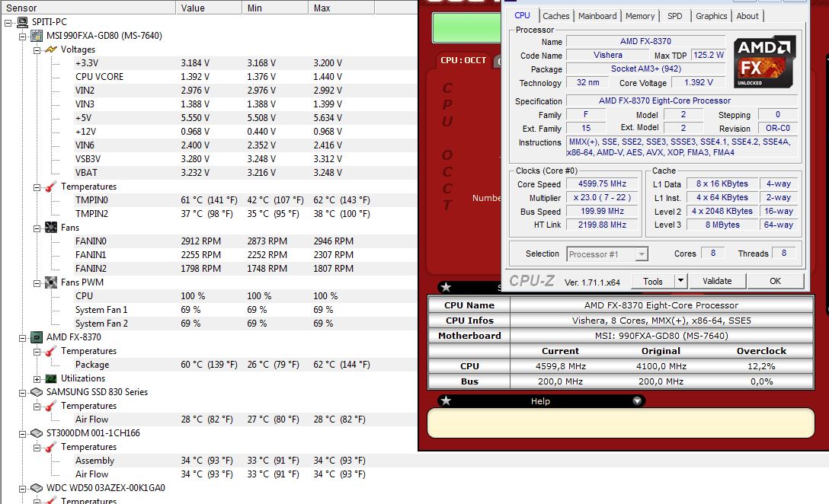Switch to the Caches tab in CPU-Z
Image resolution: width=829 pixels, height=504 pixels.
556,16
